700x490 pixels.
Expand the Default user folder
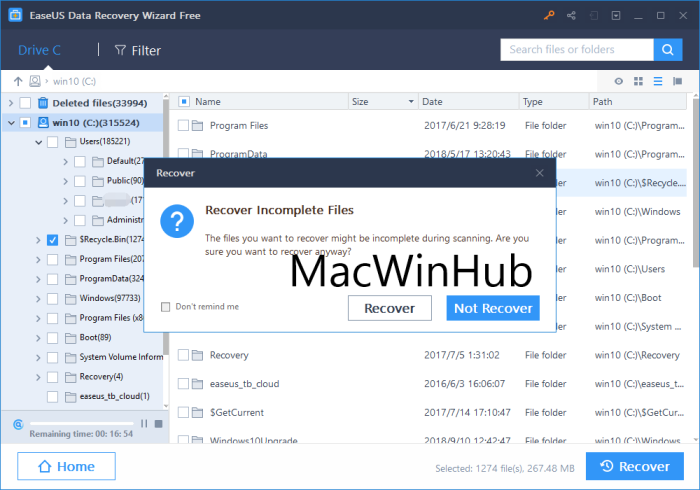[66, 162]
